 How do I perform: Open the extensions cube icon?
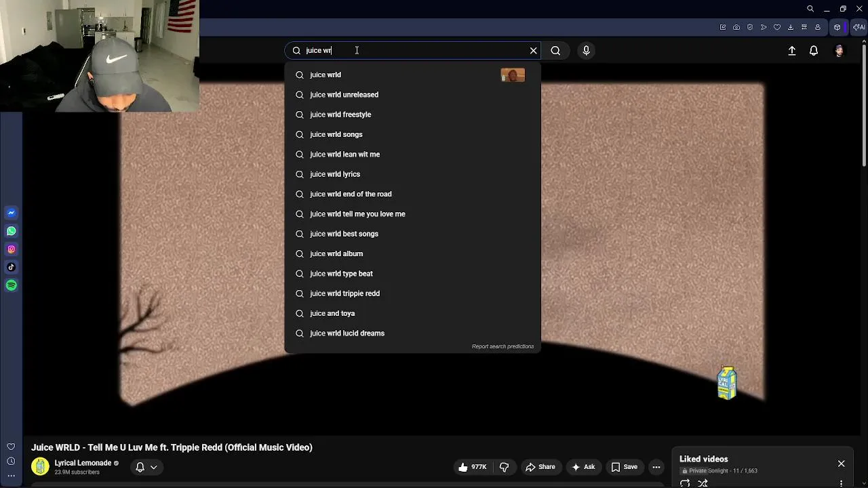[x=837, y=27]
